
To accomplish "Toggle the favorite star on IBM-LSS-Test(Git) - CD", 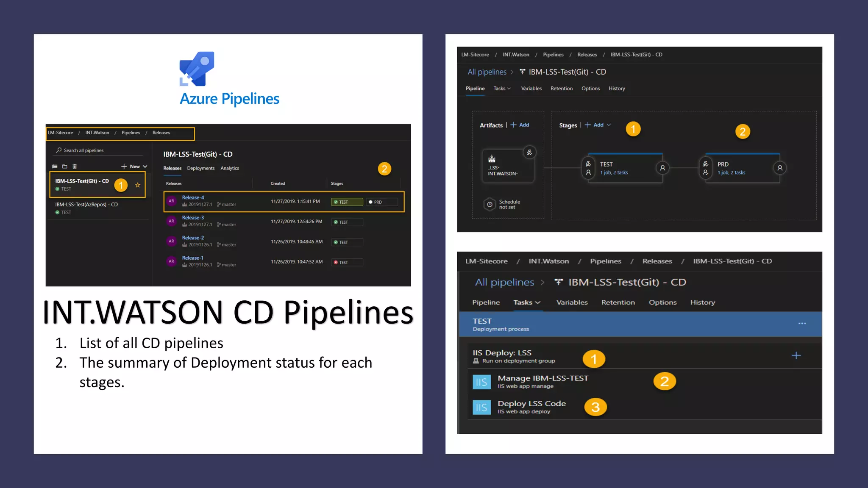I will click(138, 185).
